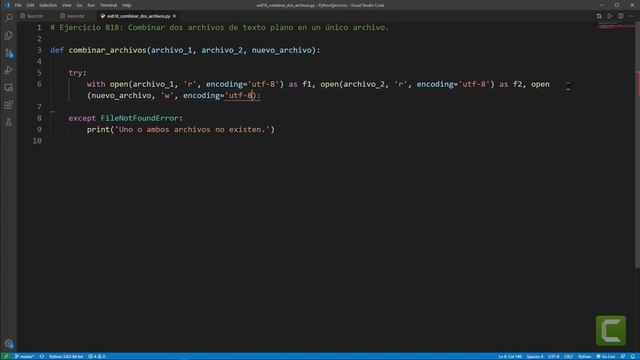
Task: Click the Ln, Col cursor position indicator
Action: tap(510, 356)
